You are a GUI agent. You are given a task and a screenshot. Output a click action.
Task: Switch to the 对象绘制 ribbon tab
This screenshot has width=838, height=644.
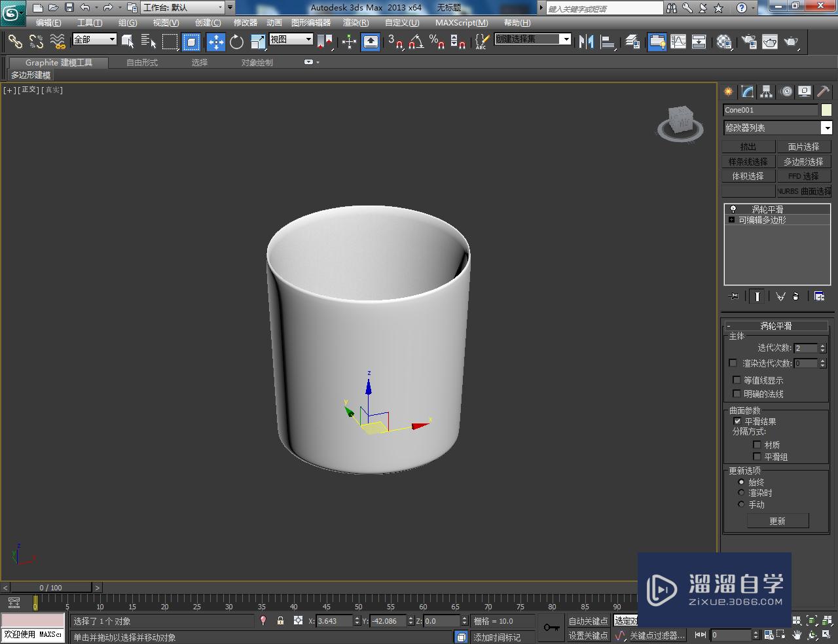[x=257, y=63]
